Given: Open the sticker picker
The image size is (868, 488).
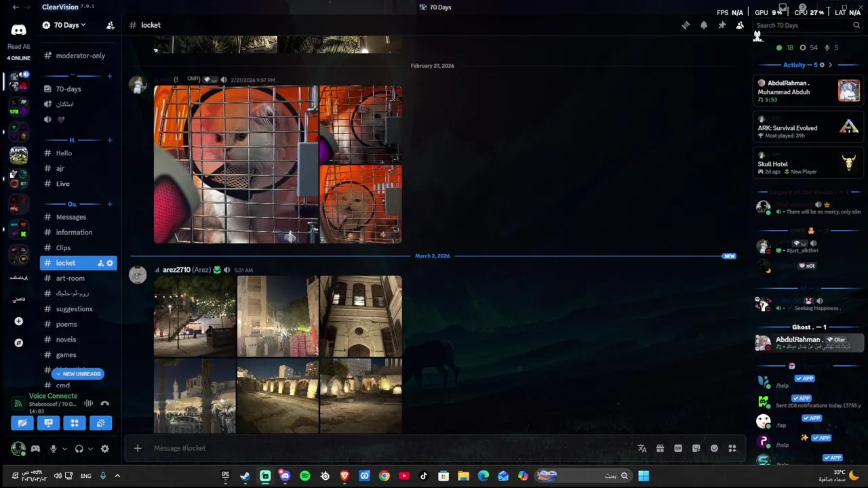Looking at the screenshot, I should tap(696, 448).
